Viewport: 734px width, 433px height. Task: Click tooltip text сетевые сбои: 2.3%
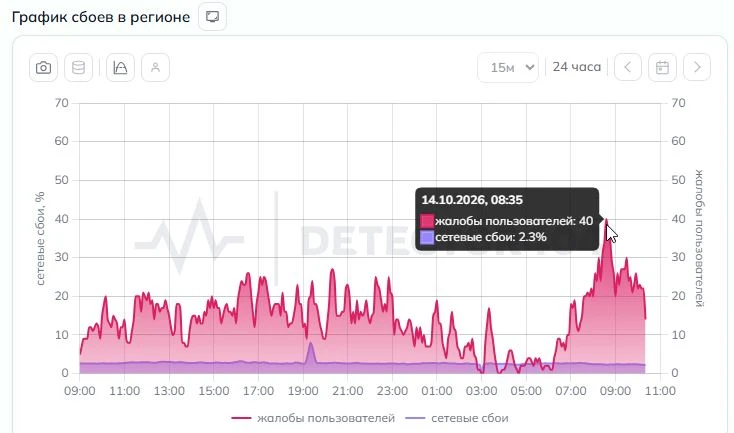pos(491,237)
